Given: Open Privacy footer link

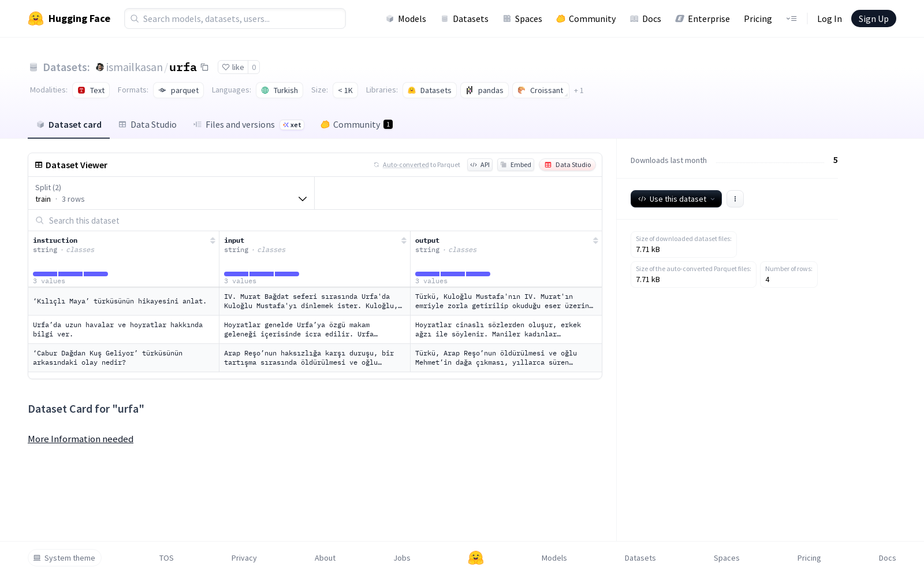Looking at the screenshot, I should click(244, 558).
